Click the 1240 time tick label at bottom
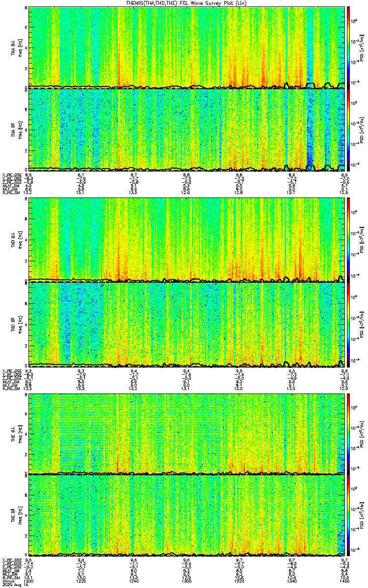Screen dimensions: 368x588 [x=134, y=582]
